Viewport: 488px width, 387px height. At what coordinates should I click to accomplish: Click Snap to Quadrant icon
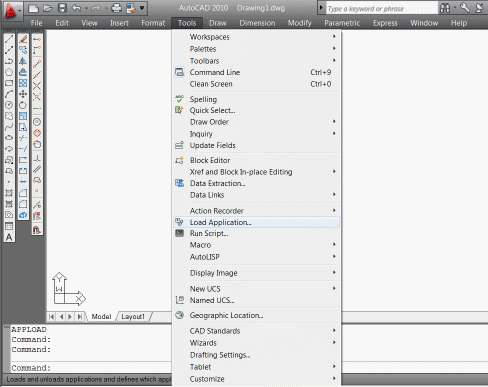(37, 133)
